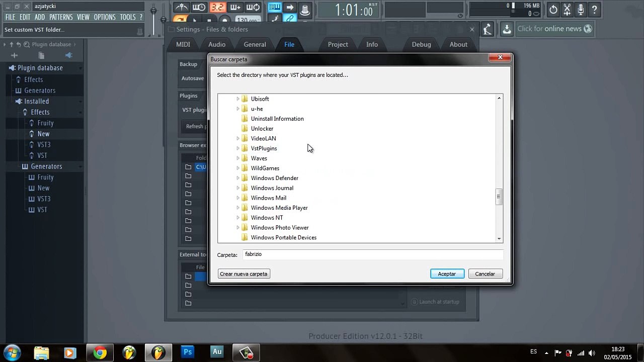Toggle wait for input before playing icon

199,8
